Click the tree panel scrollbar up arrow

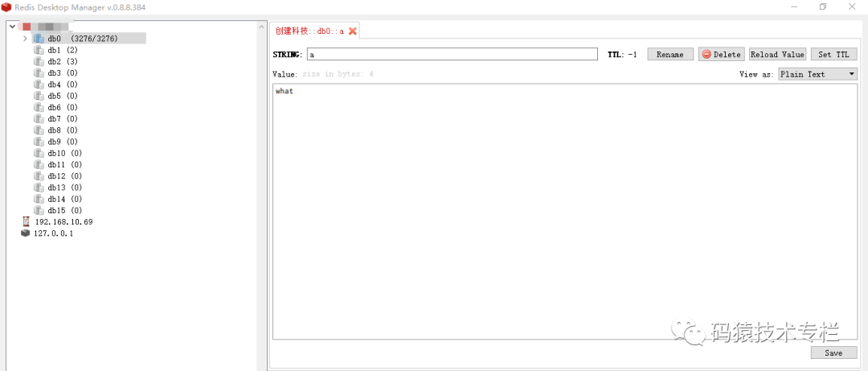(262, 27)
